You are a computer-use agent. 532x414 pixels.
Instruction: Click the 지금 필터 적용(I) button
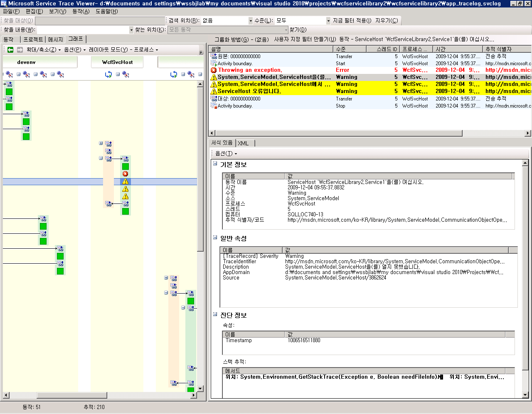coord(352,20)
